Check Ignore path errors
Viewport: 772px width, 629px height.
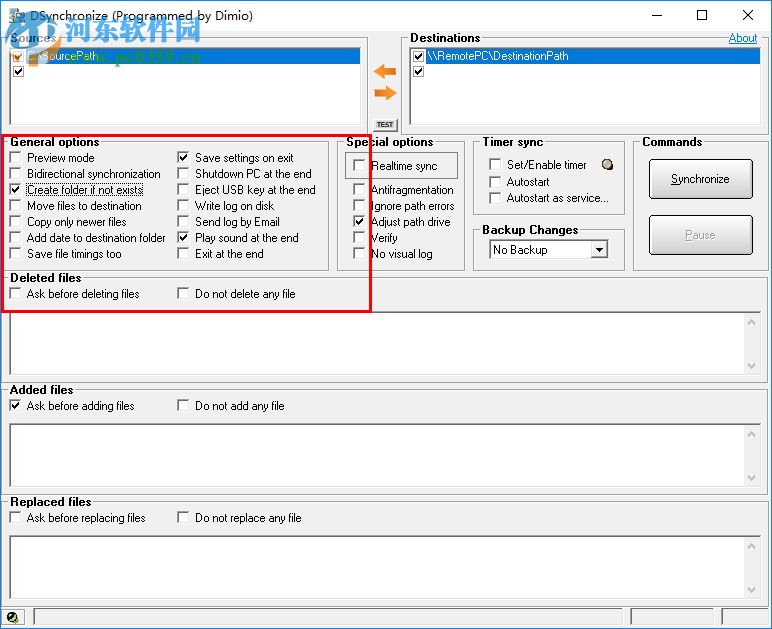359,206
